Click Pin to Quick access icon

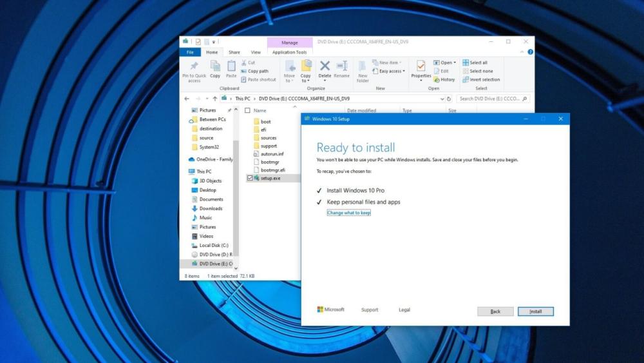click(x=194, y=66)
